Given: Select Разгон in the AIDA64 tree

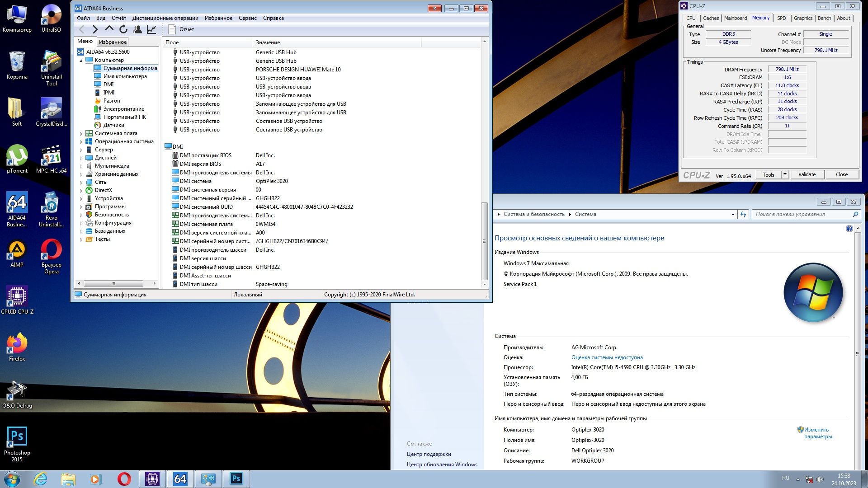Looking at the screenshot, I should point(112,101).
